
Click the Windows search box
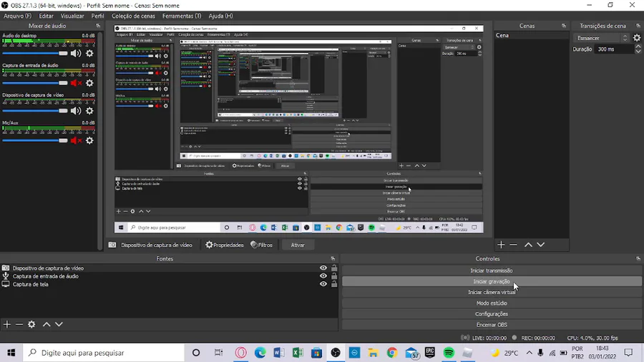[104, 353]
